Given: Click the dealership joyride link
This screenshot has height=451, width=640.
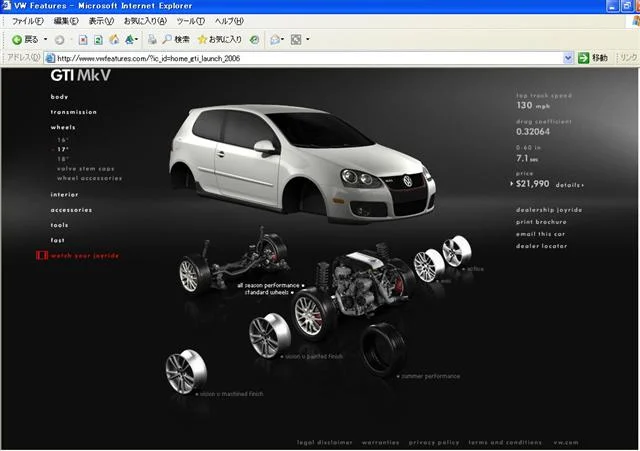Looking at the screenshot, I should coord(549,210).
